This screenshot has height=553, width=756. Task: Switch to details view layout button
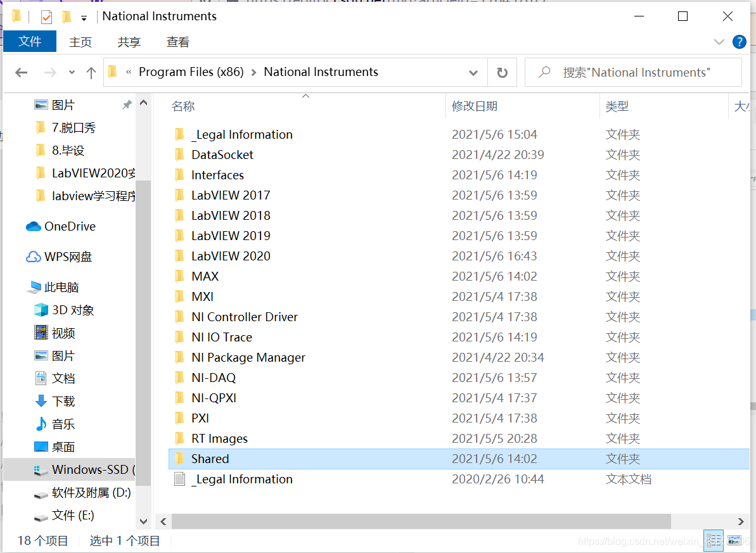713,540
